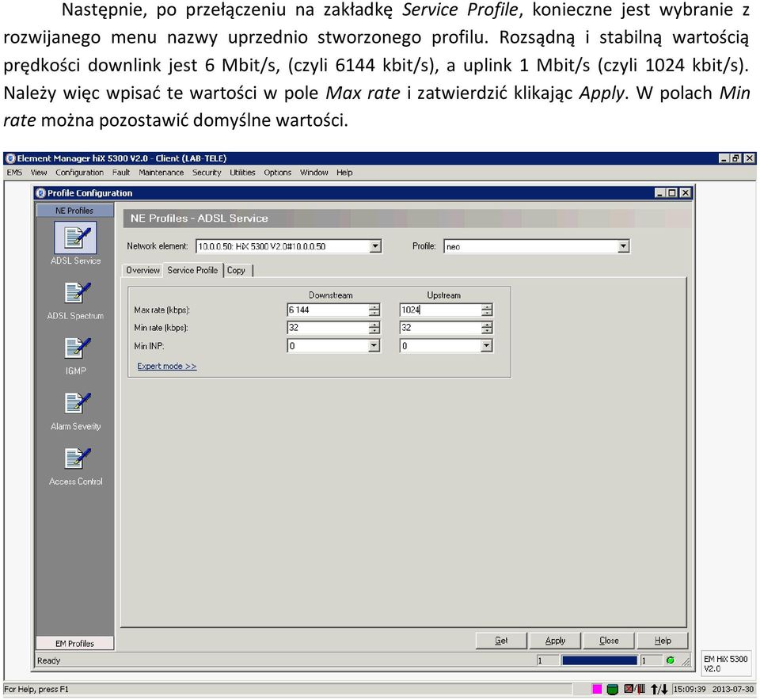This screenshot has height=700, width=760.
Task: Click the Downstream Min rate spinner
Action: [374, 328]
